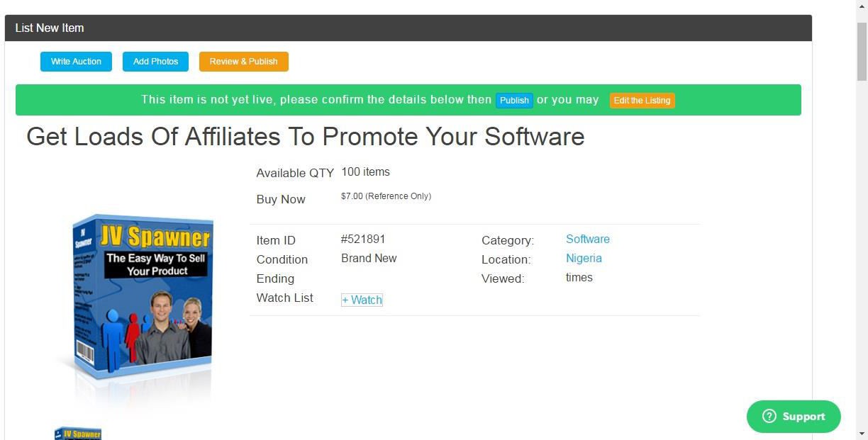The height and width of the screenshot is (440, 868).
Task: Click the vertical scrollbar thumb
Action: pyautogui.click(x=862, y=50)
